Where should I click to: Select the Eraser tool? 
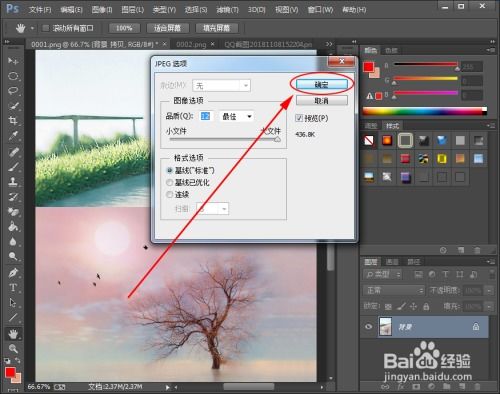[x=13, y=212]
